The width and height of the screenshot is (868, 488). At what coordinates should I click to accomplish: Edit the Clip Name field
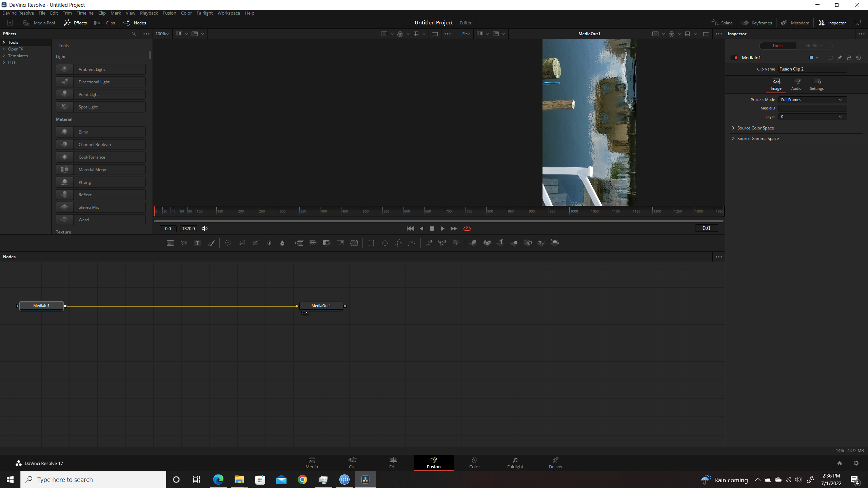coord(812,69)
